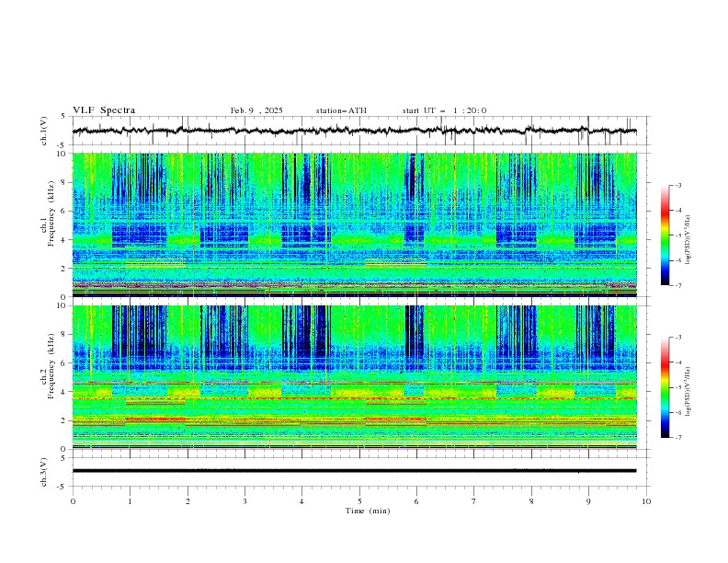
Task: Click time-axis tick label '10'
Action: pos(646,501)
